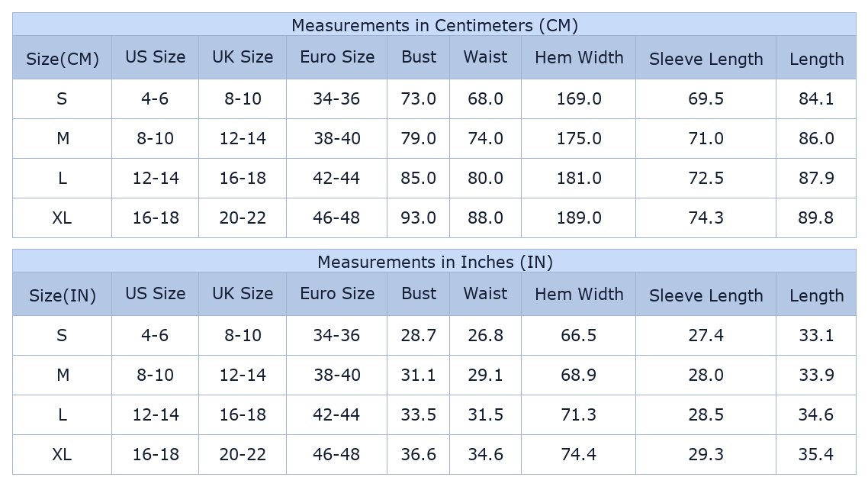Click the hem width value 189.0
Viewport: 868px width, 490px height.
tap(579, 218)
